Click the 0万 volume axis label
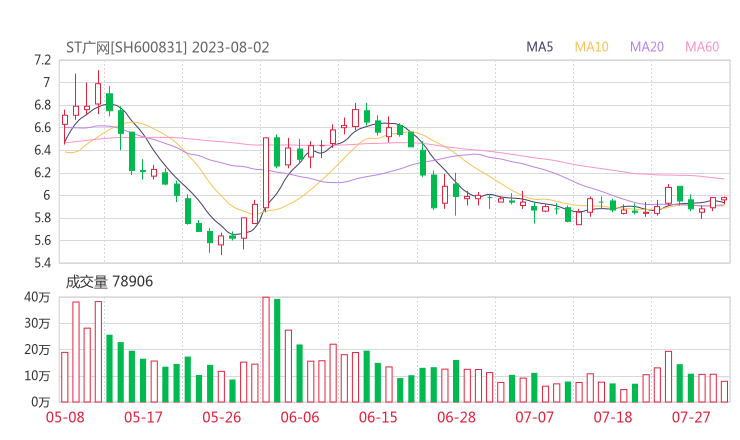740x440 pixels. [40, 402]
